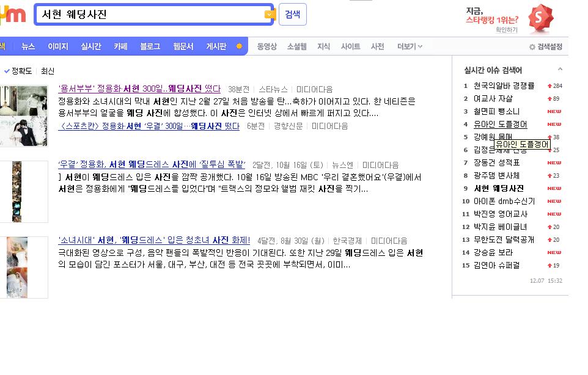Open the 소셜웹 tab
This screenshot has height=375, width=588.
(x=296, y=46)
